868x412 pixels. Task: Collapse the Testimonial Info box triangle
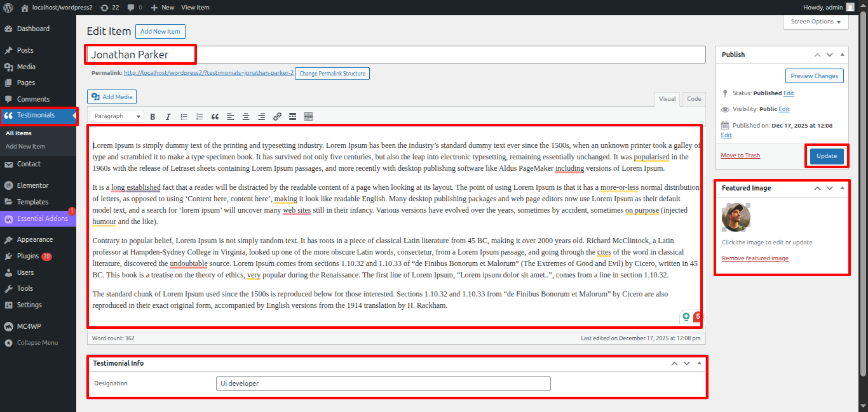tap(699, 363)
